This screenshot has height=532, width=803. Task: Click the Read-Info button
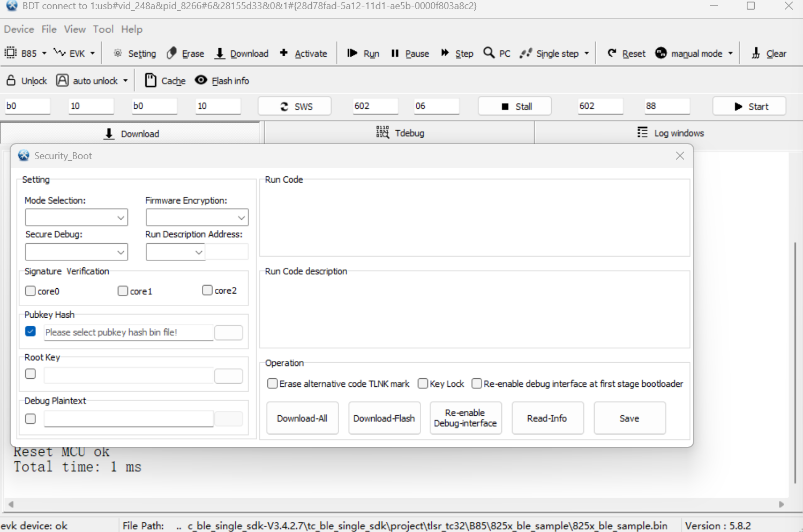(x=547, y=418)
